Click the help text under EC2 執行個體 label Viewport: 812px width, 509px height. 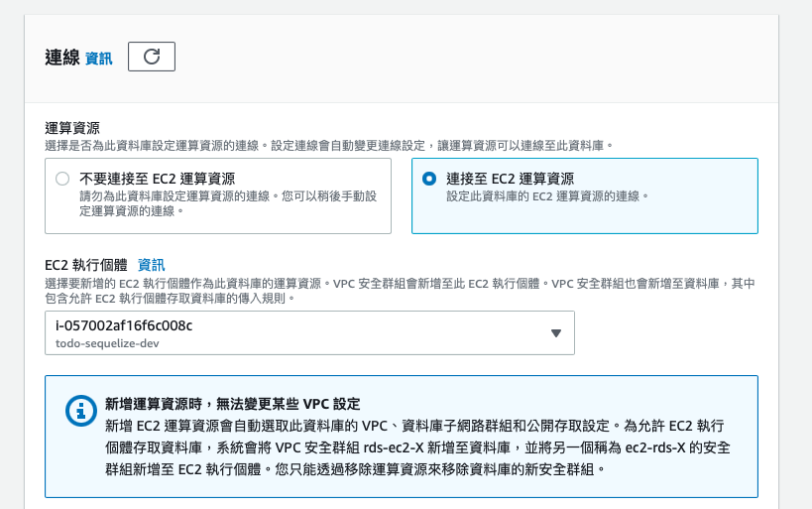[397, 290]
